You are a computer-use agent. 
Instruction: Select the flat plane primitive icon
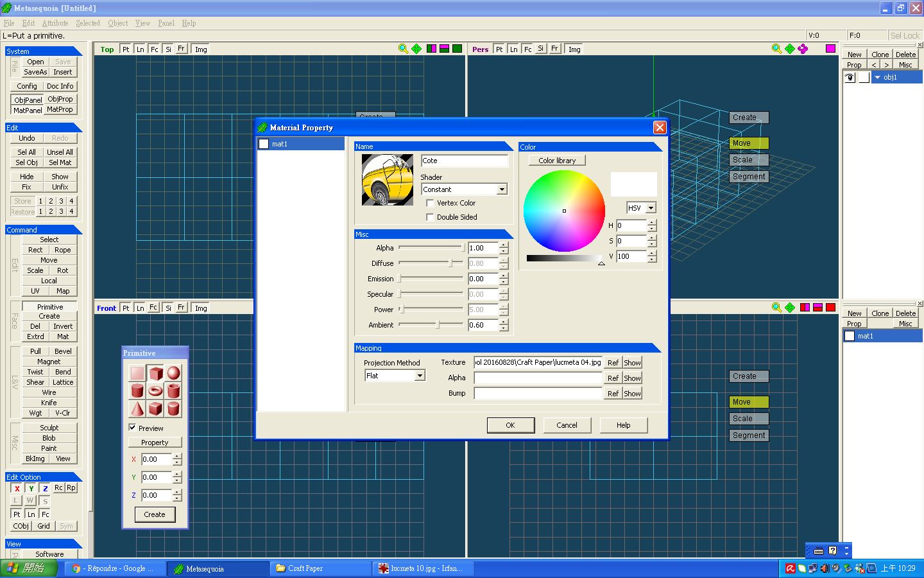click(137, 373)
